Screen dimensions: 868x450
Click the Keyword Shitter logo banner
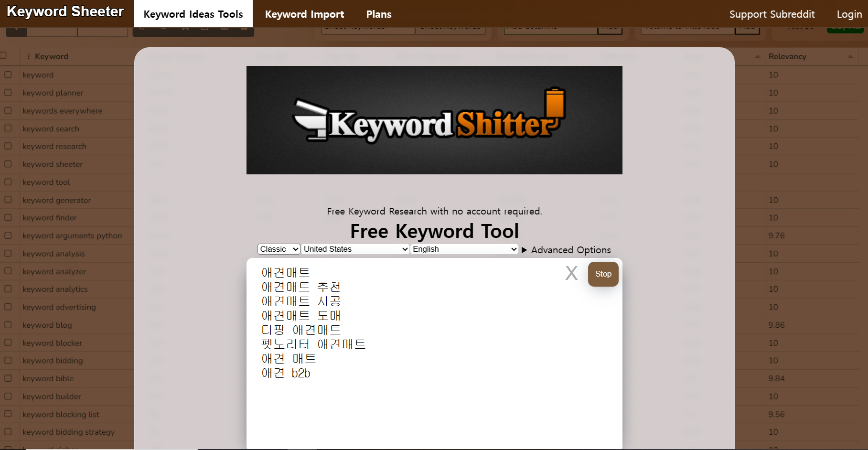click(434, 120)
